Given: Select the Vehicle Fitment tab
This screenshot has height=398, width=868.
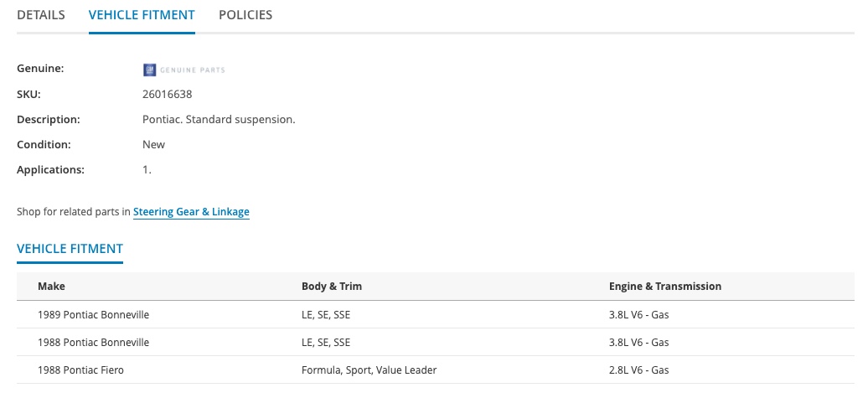Looking at the screenshot, I should coord(142,15).
